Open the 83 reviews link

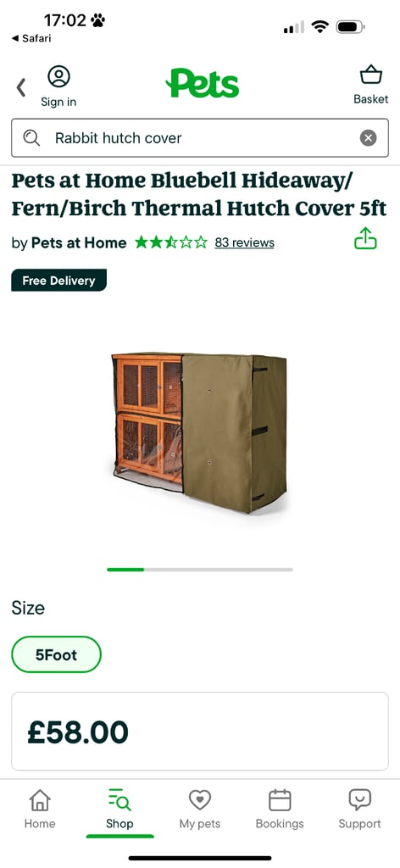click(x=245, y=242)
